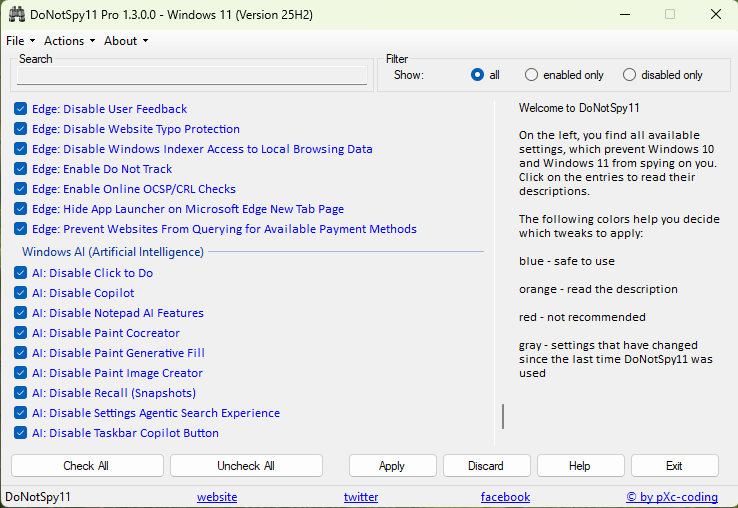This screenshot has height=508, width=738.
Task: Click into the Search input field
Action: pos(192,75)
